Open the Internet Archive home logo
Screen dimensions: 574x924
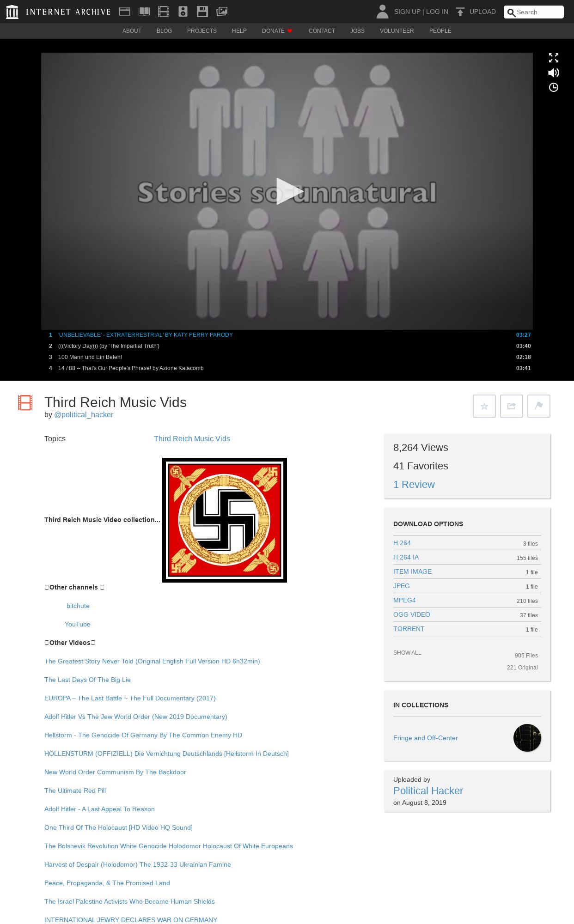tap(58, 12)
